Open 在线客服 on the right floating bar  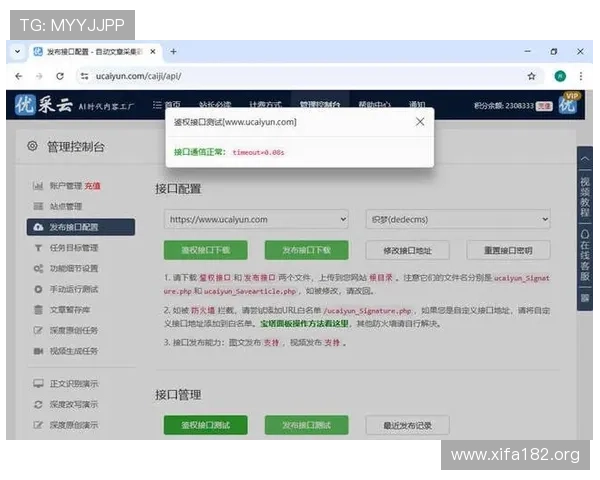point(585,256)
